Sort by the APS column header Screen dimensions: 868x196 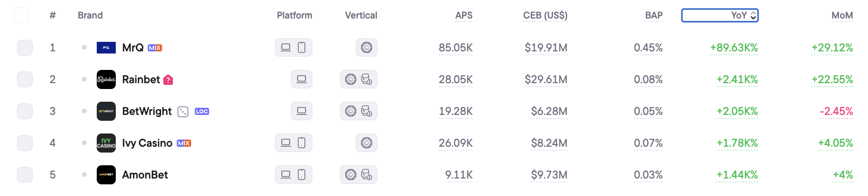[464, 15]
